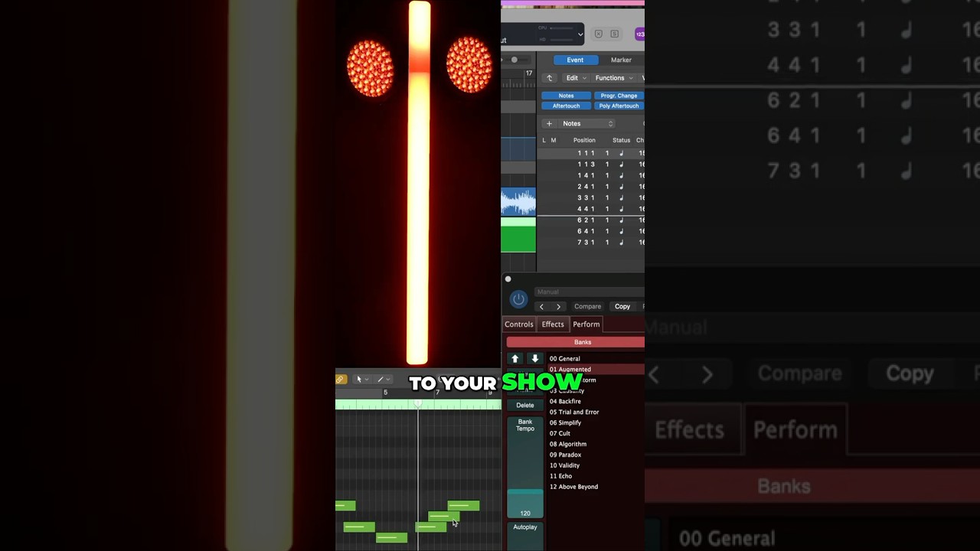This screenshot has width=980, height=551.
Task: Select bank 00 General
Action: pos(595,359)
